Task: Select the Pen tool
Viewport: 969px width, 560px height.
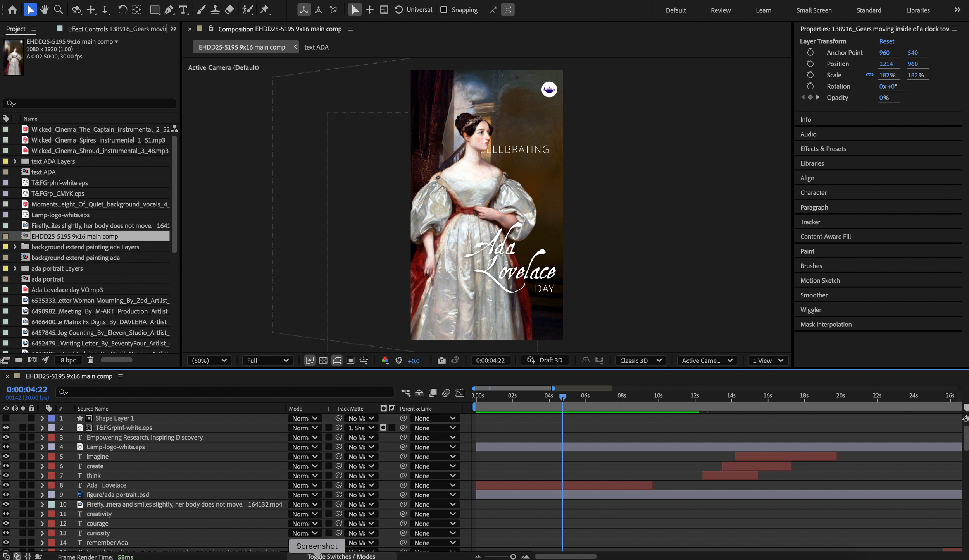Action: [169, 10]
